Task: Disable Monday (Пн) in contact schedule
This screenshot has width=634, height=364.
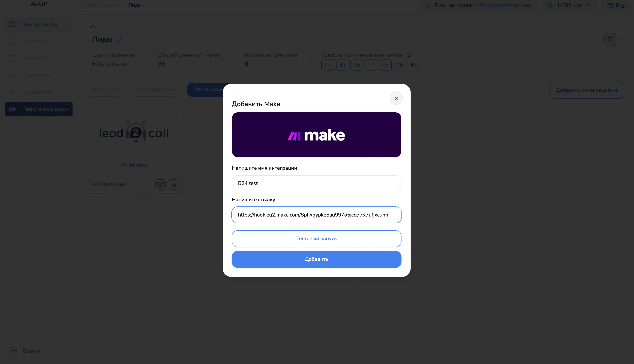Action: (328, 65)
